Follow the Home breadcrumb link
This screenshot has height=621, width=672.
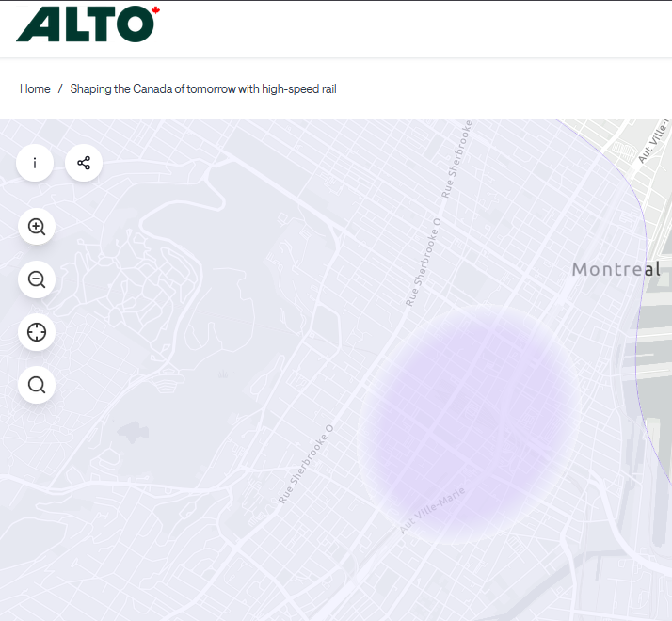tap(35, 88)
